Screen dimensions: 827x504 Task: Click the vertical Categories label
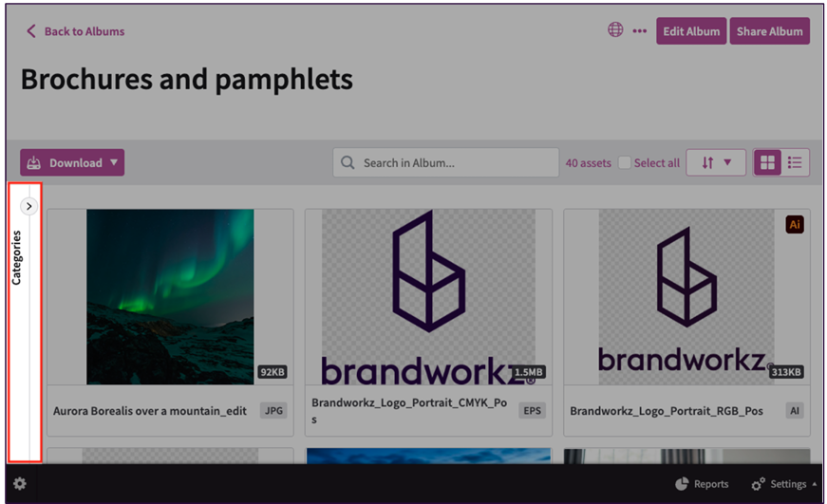(16, 258)
